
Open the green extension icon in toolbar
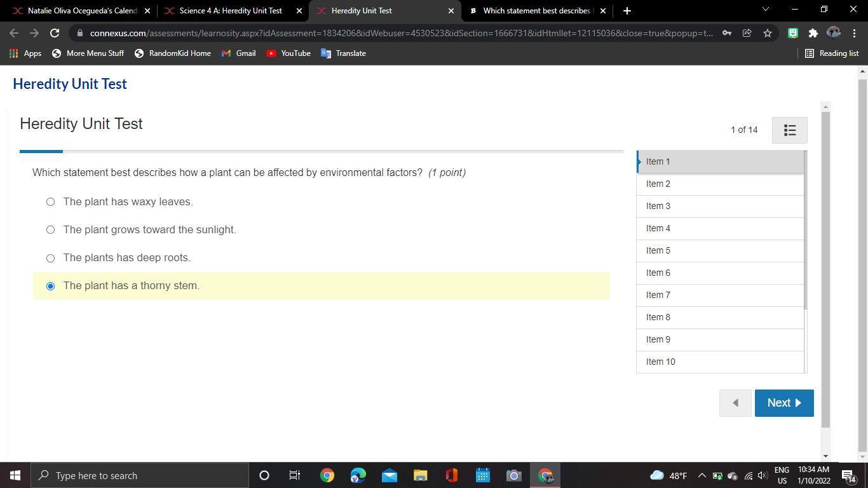click(x=793, y=33)
